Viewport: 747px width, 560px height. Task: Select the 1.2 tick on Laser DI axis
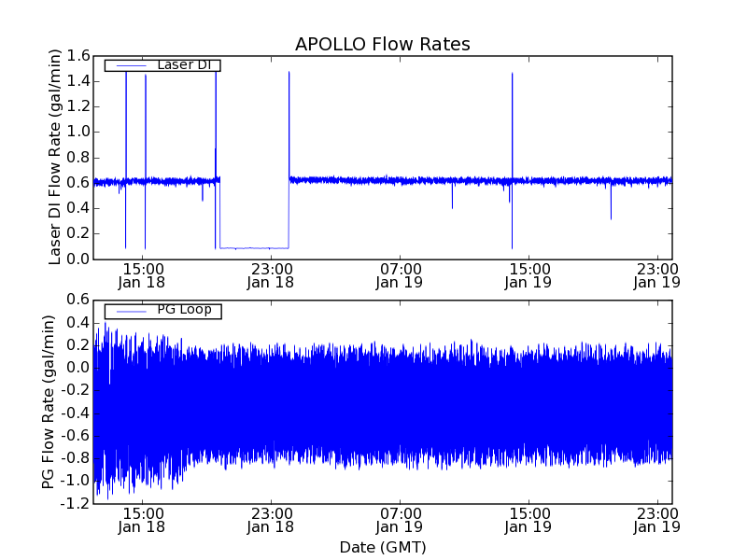coord(78,106)
